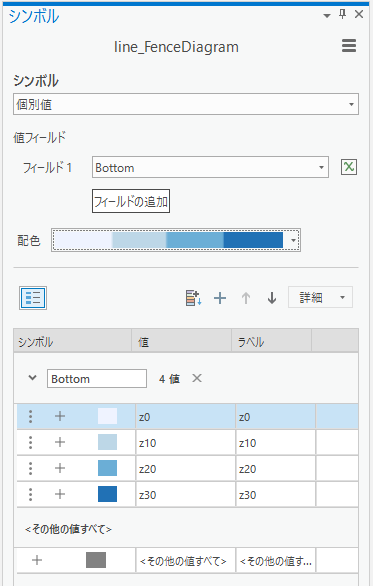373x586 pixels.
Task: Open the z30 symbol color swatch
Action: [107, 494]
